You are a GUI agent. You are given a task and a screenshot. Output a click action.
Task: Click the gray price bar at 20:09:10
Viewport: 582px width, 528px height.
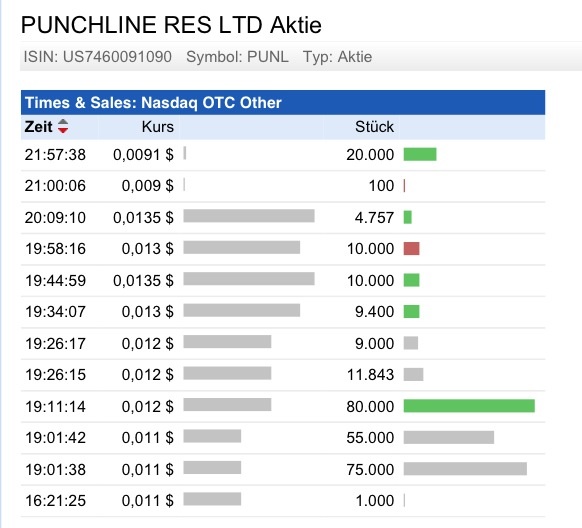[249, 216]
